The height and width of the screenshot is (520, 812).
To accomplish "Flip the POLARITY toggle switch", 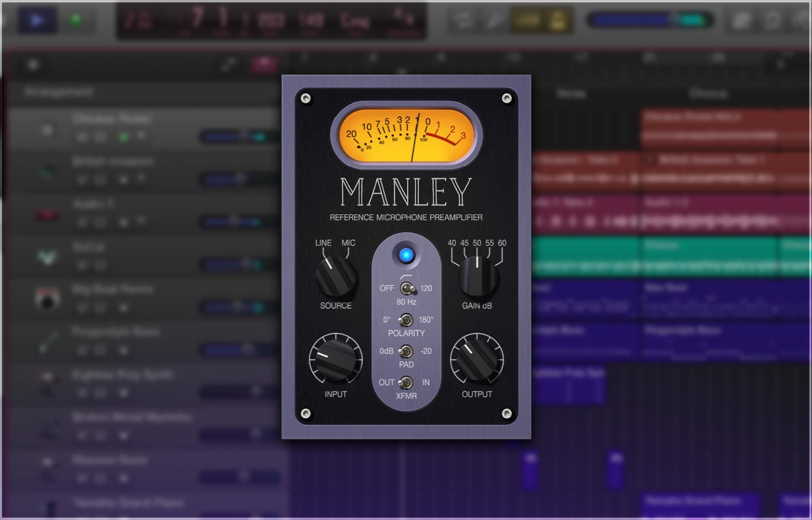I will (x=406, y=320).
